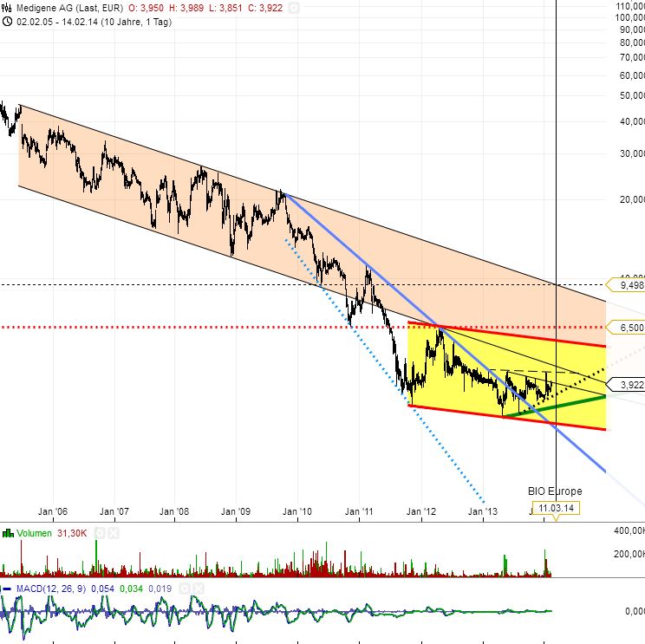The image size is (645, 644).
Task: Click the Jan '11 time axis label
Action: coord(359,511)
